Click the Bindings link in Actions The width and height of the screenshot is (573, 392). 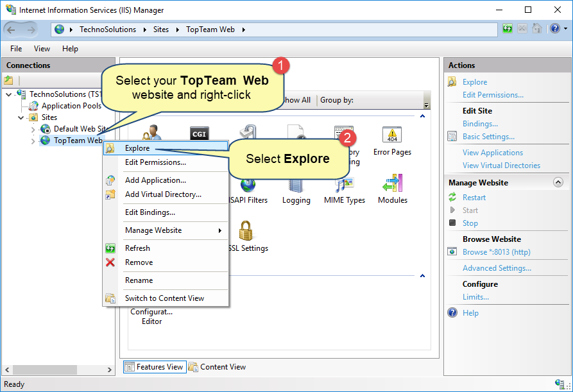(480, 123)
